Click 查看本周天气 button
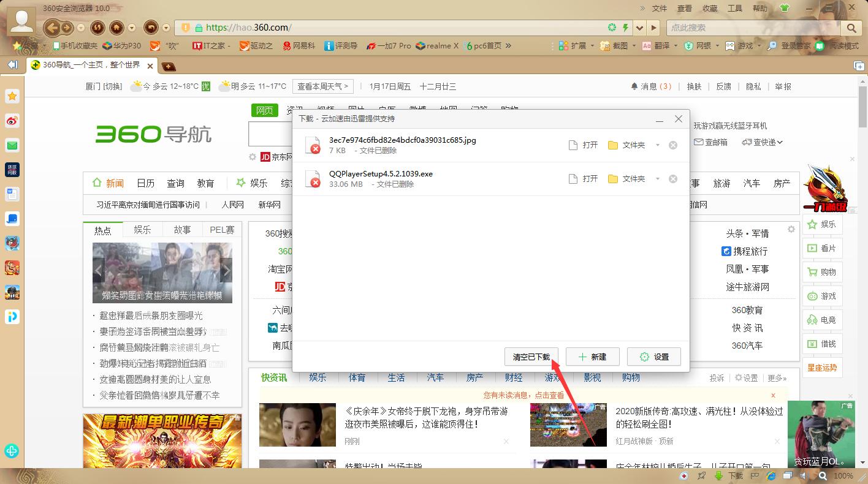Image resolution: width=868 pixels, height=484 pixels. (x=323, y=86)
